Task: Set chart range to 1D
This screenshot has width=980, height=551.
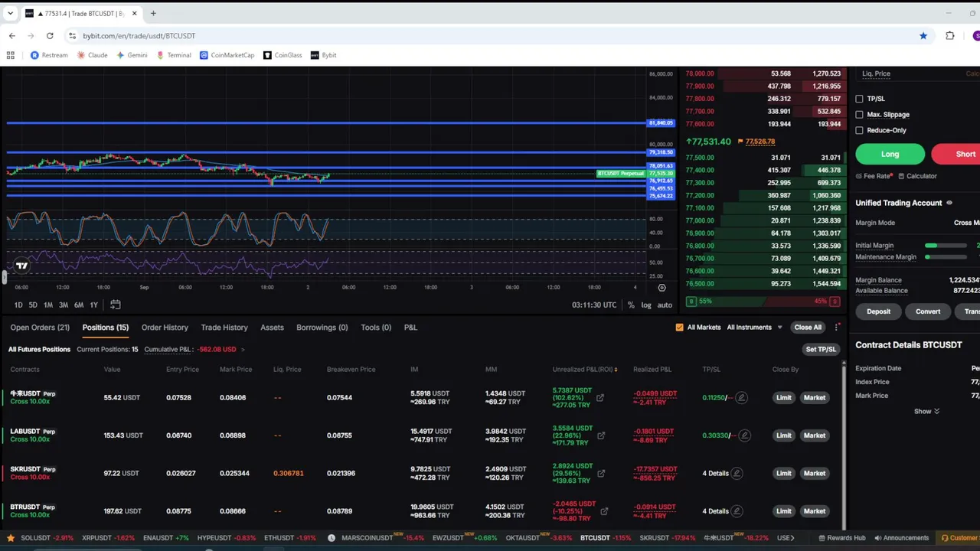Action: click(18, 305)
